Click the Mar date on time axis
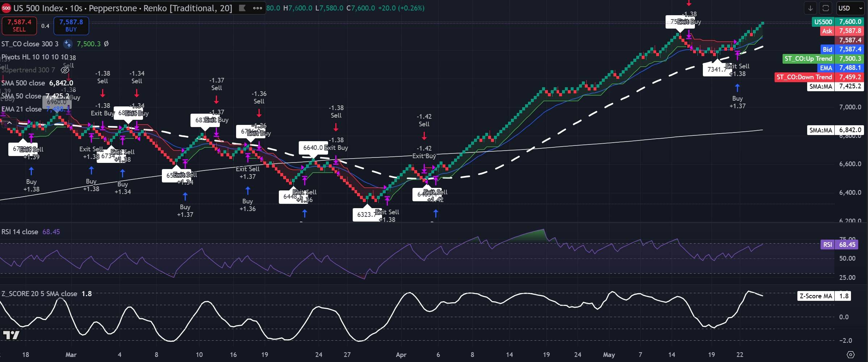This screenshot has height=362, width=868. click(71, 355)
